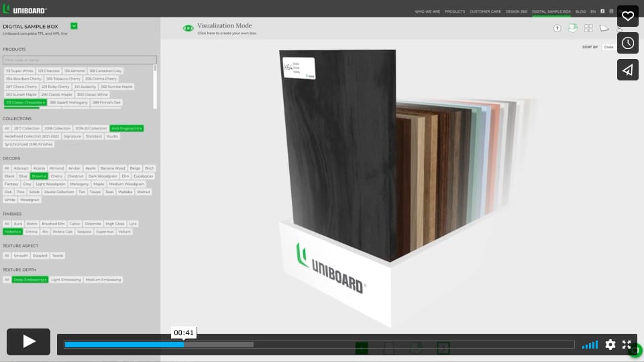Select the Stippled texture aspect

pyautogui.click(x=40, y=255)
